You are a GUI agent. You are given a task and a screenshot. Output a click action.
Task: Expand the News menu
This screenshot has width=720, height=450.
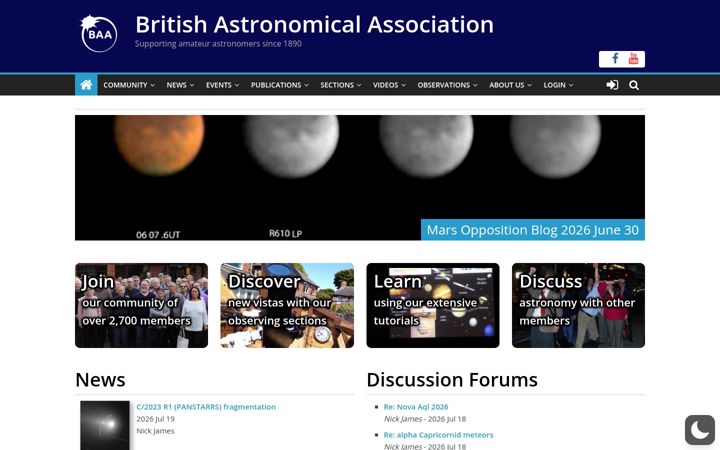(180, 85)
